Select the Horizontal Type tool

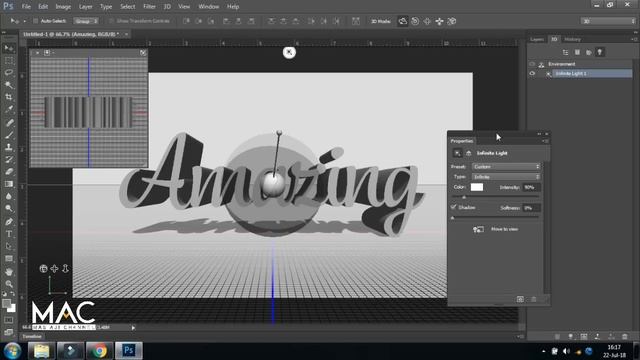coord(9,234)
